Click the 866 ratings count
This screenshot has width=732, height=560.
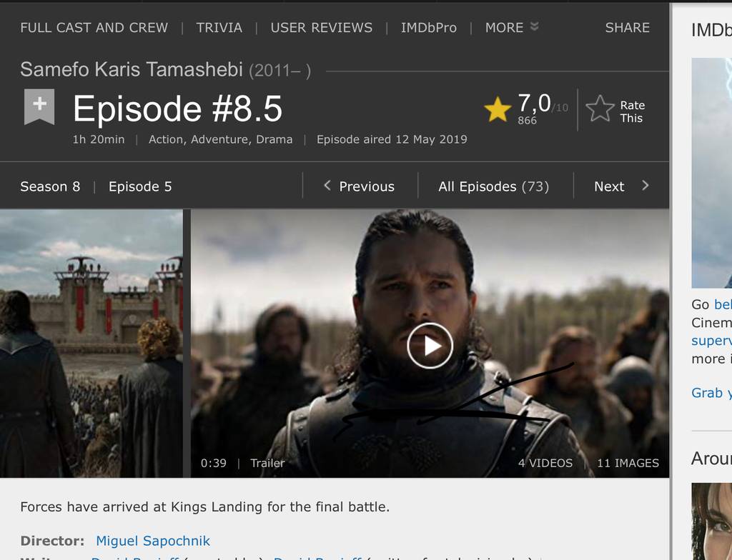527,121
